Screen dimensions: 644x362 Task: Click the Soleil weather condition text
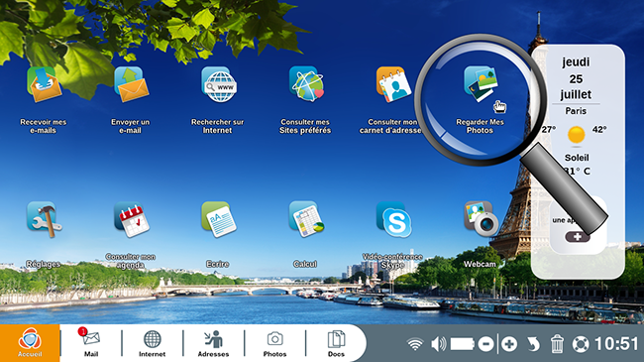(x=577, y=158)
